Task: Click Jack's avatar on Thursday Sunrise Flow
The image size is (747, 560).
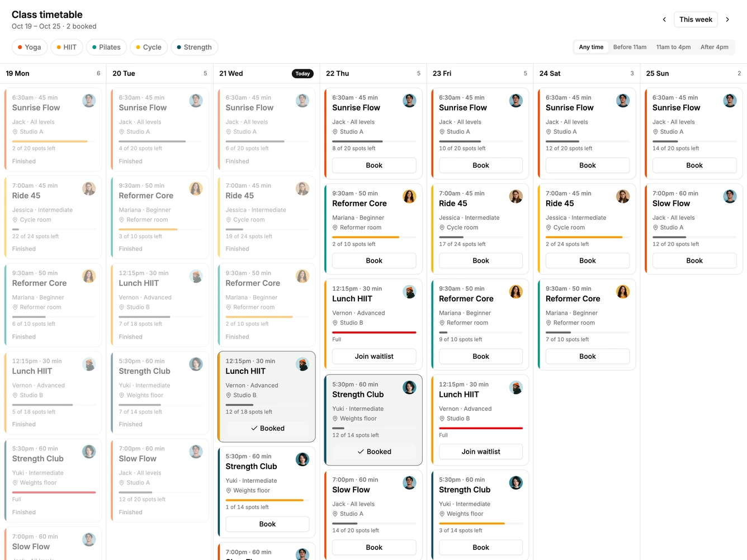Action: [410, 101]
